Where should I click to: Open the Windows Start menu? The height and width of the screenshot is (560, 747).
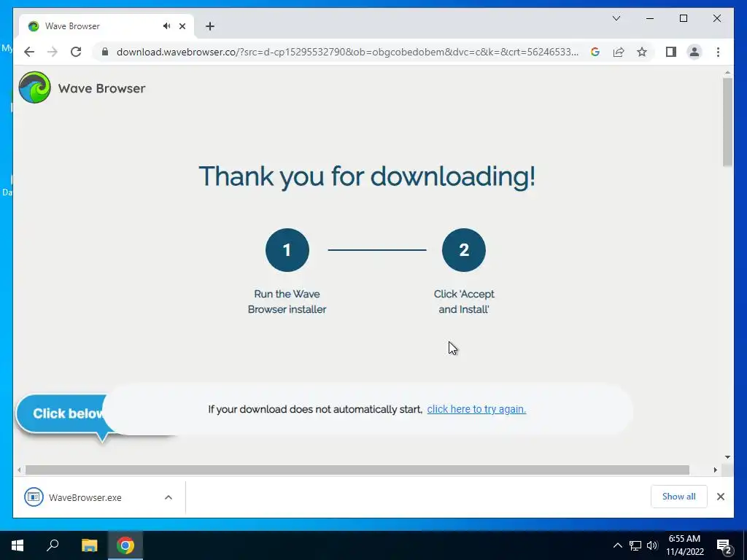pyautogui.click(x=18, y=545)
